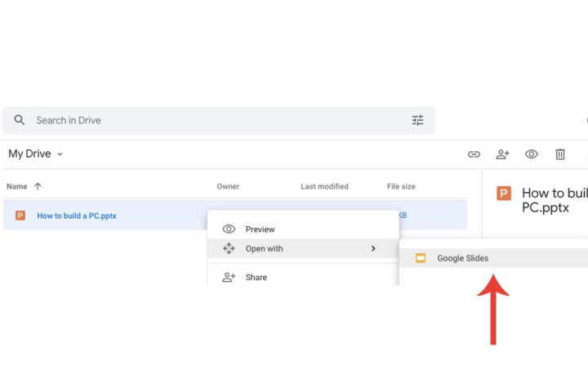Viewport: 588px width, 392px height.
Task: Click the Last modified column header
Action: click(324, 186)
